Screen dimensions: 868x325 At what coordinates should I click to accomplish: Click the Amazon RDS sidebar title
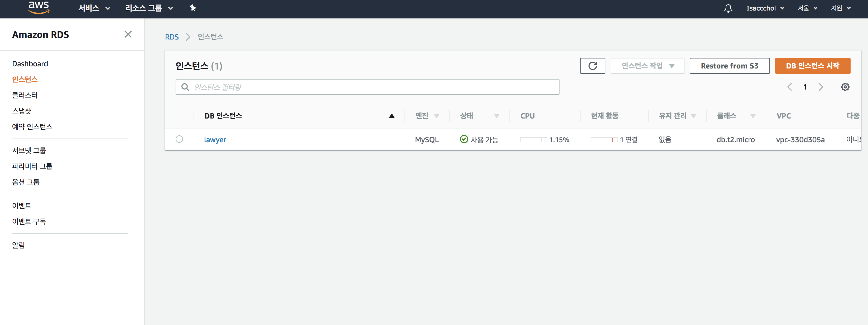point(40,34)
